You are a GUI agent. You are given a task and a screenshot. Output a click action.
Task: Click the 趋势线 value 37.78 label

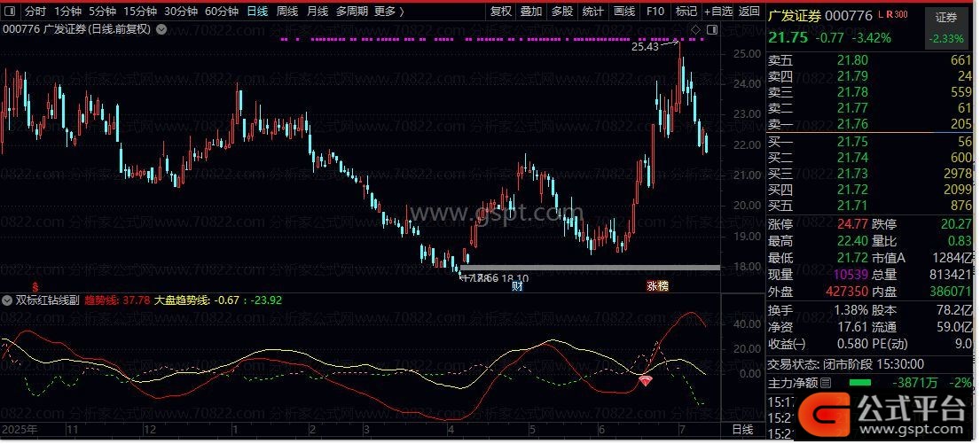[x=117, y=300]
